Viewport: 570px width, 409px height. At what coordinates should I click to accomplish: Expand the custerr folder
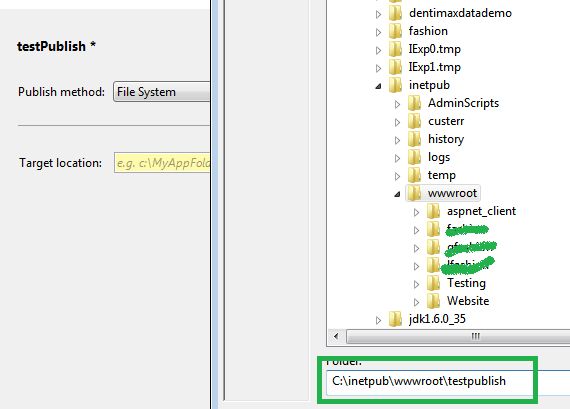pyautogui.click(x=397, y=122)
